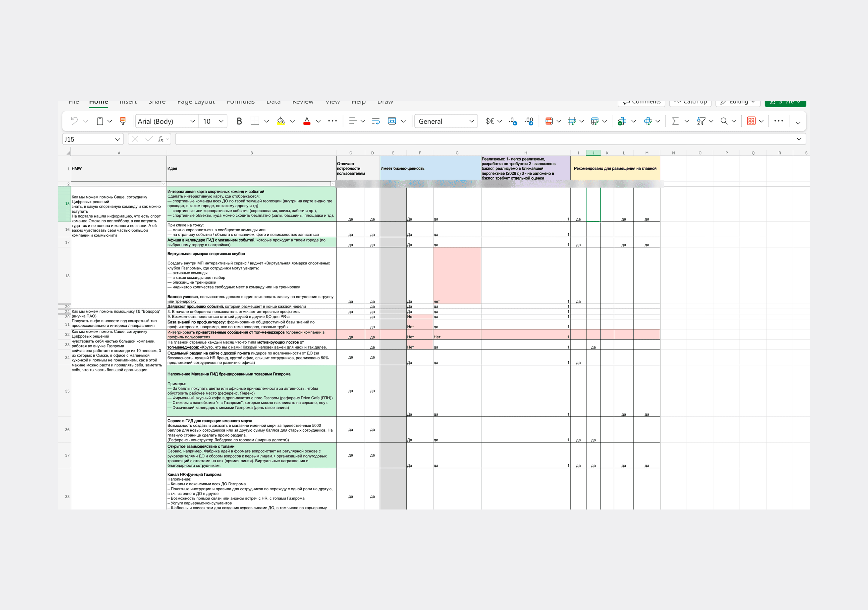Click the Sort and filter icon
Image resolution: width=868 pixels, height=610 pixels.
pyautogui.click(x=701, y=121)
